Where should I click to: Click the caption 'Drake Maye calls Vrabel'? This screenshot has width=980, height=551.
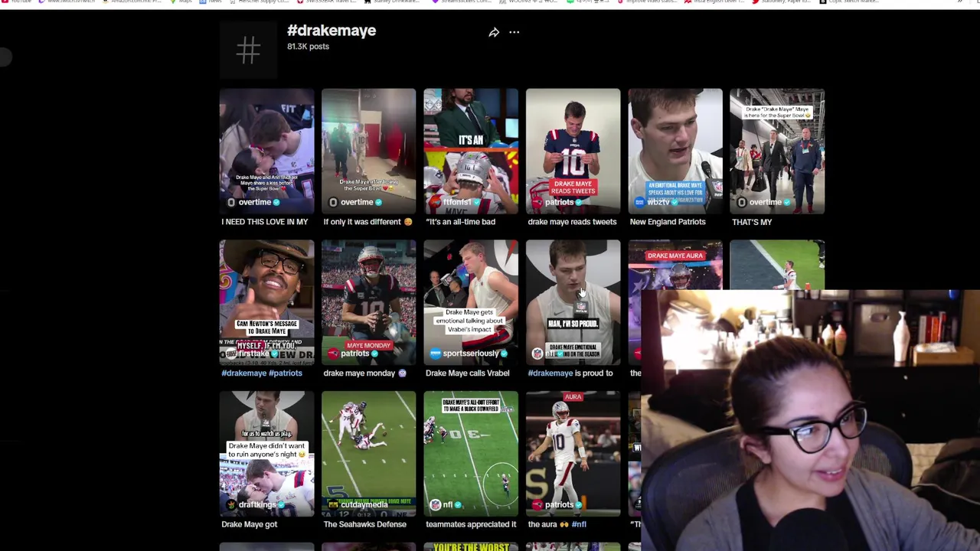(467, 373)
